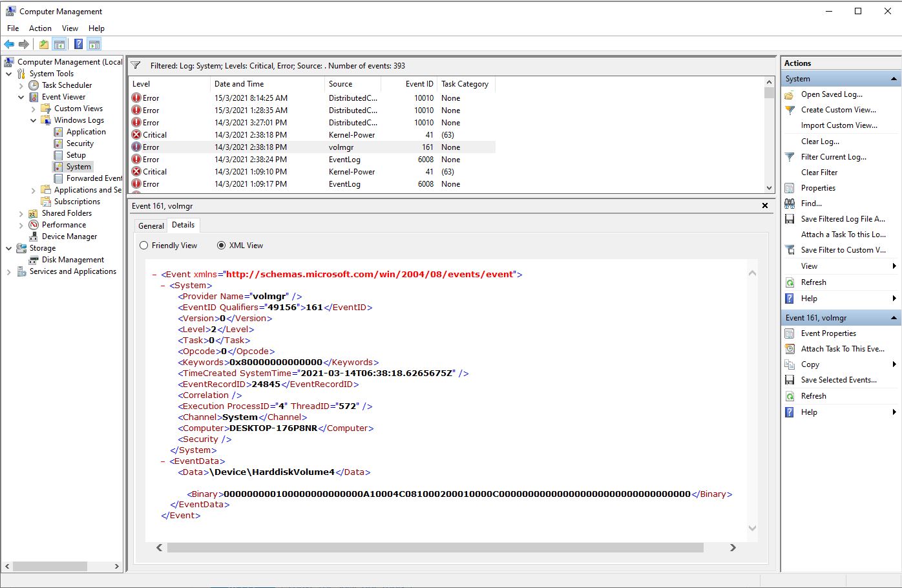Open the Action menu

[x=40, y=28]
